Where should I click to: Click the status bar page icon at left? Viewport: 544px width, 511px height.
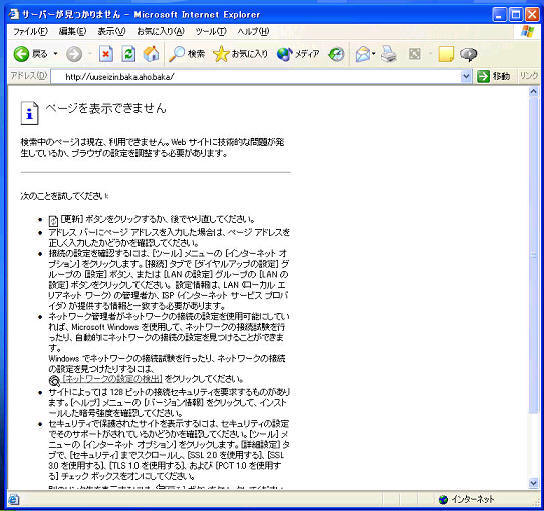point(14,500)
